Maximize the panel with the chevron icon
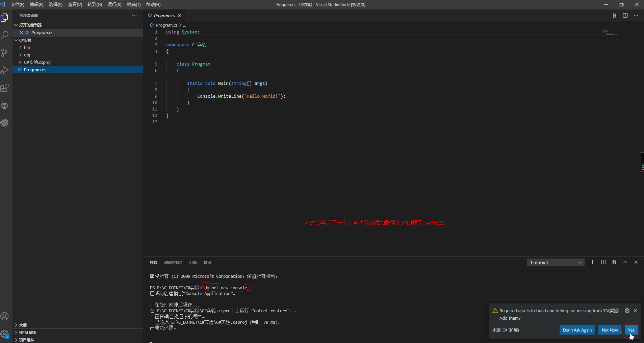This screenshot has width=644, height=343. [625, 262]
